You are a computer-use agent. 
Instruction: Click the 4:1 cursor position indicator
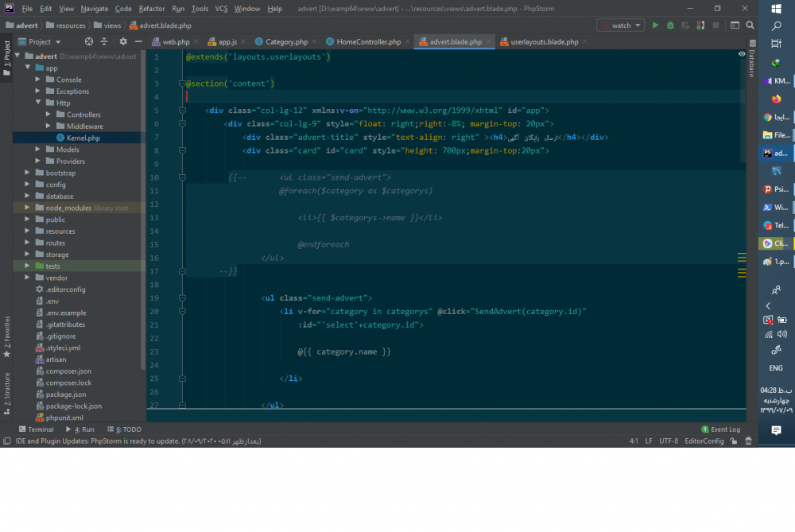coord(634,441)
